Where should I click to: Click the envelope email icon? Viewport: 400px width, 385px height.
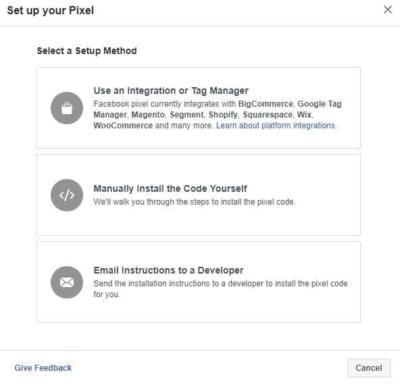point(67,282)
